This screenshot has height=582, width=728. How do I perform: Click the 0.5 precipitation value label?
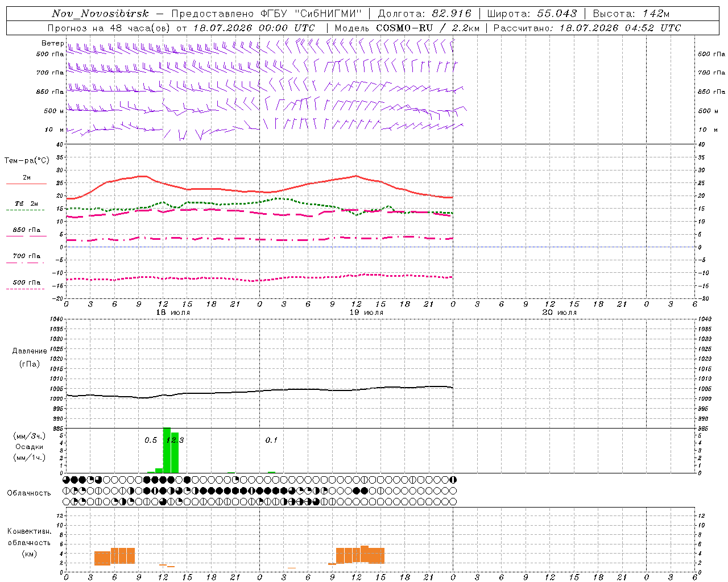151,440
